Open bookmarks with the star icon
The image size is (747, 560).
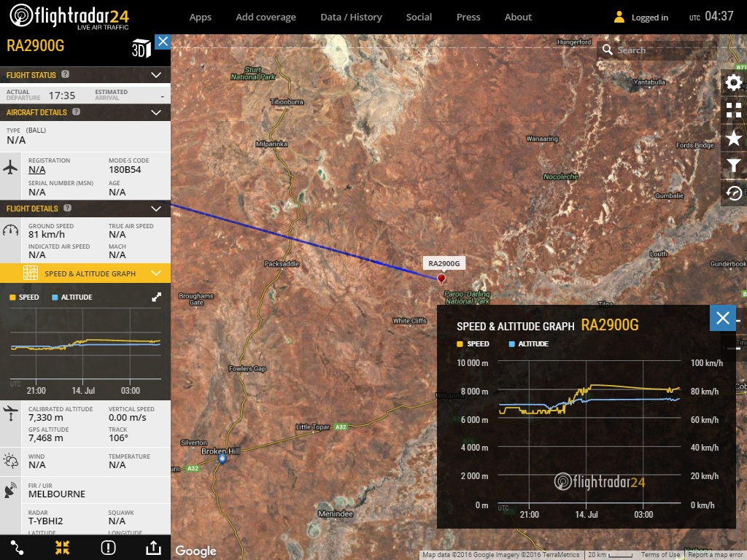click(733, 139)
